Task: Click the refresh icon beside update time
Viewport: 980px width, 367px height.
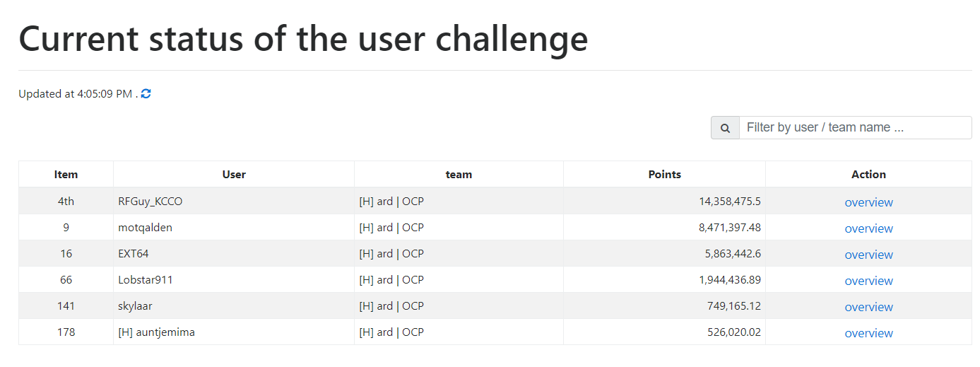Action: point(146,93)
